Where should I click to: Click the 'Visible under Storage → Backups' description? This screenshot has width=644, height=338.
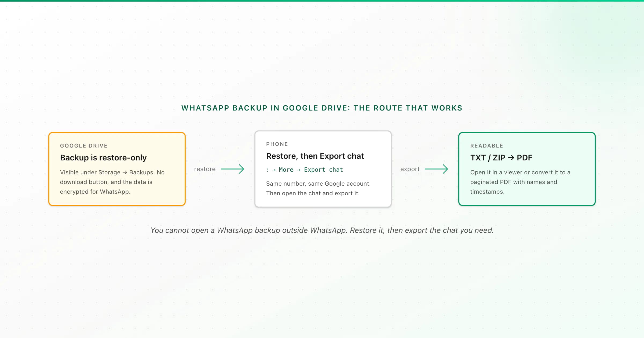(112, 182)
